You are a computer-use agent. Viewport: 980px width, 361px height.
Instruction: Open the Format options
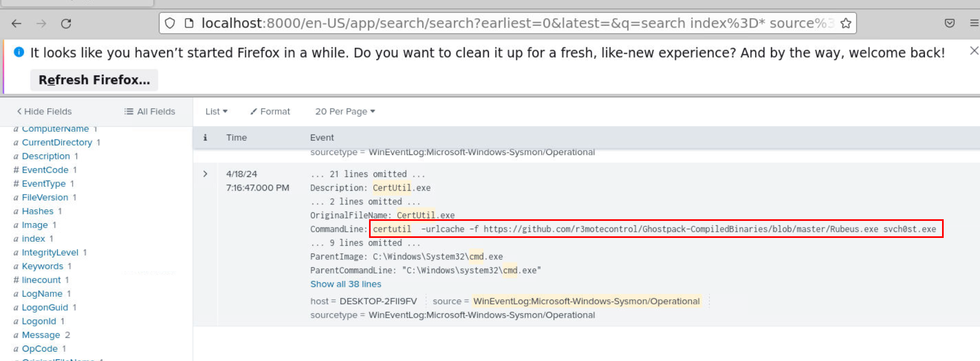(x=270, y=112)
